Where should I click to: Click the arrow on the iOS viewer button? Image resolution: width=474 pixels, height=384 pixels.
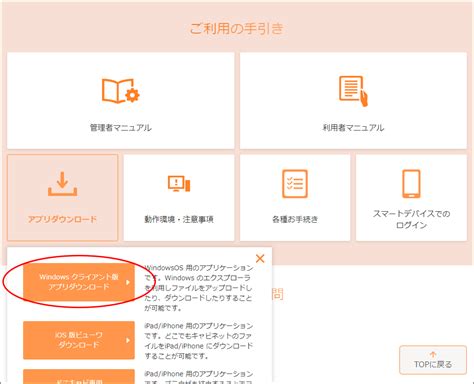pos(128,340)
